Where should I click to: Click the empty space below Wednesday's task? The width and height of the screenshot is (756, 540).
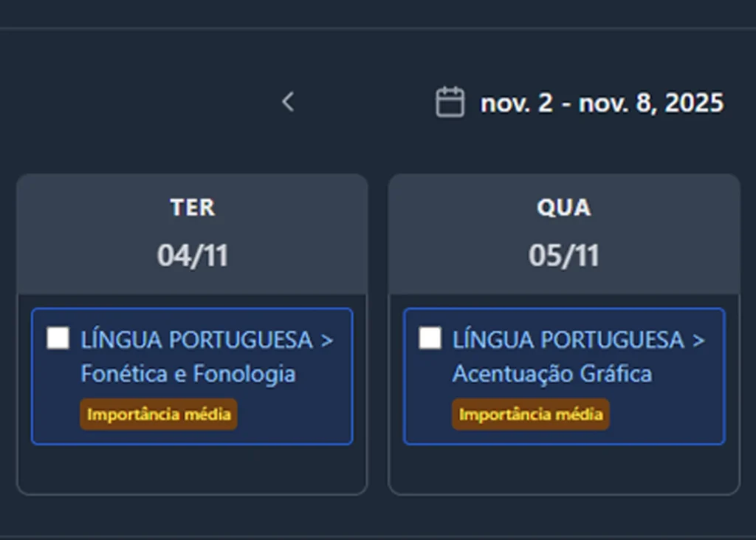pos(564,469)
